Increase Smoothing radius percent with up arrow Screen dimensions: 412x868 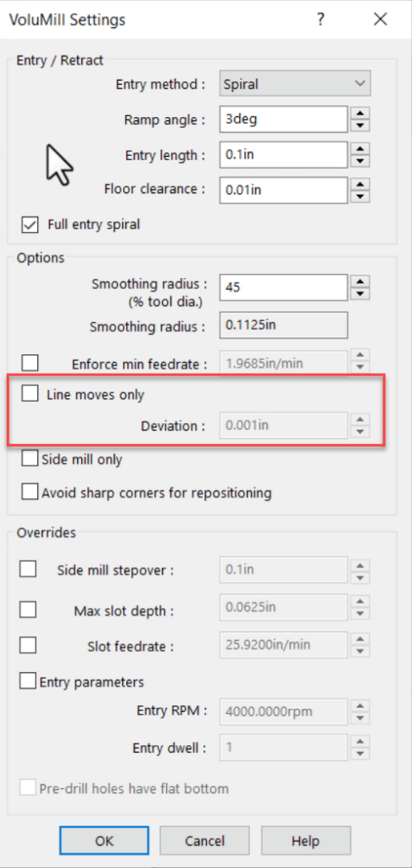coord(360,281)
